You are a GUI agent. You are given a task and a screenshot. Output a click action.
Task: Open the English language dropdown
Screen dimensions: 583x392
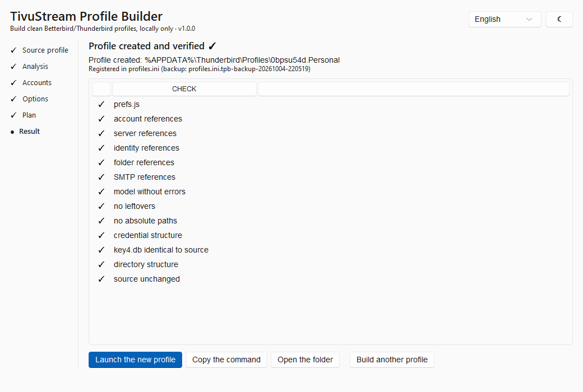(x=505, y=20)
